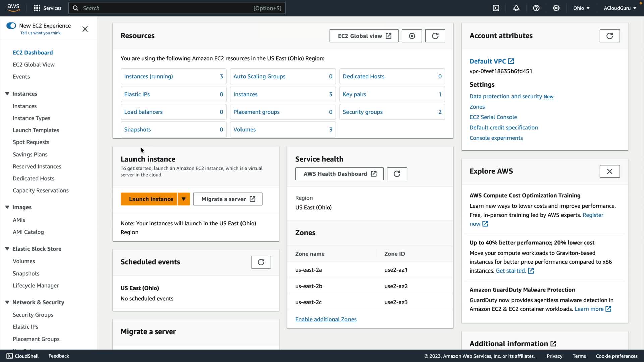Open the Services menu

pyautogui.click(x=47, y=8)
